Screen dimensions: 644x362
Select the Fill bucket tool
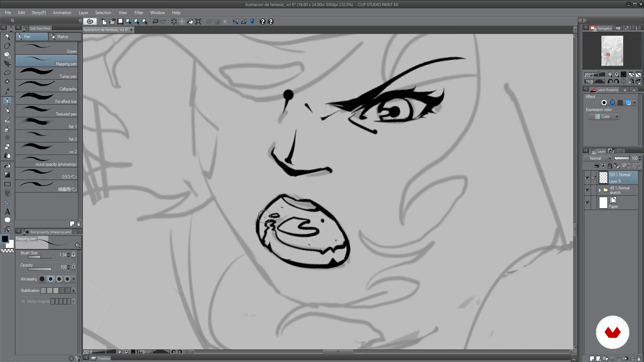7,166
